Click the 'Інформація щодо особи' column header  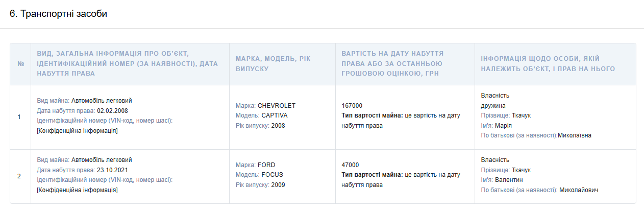point(548,64)
